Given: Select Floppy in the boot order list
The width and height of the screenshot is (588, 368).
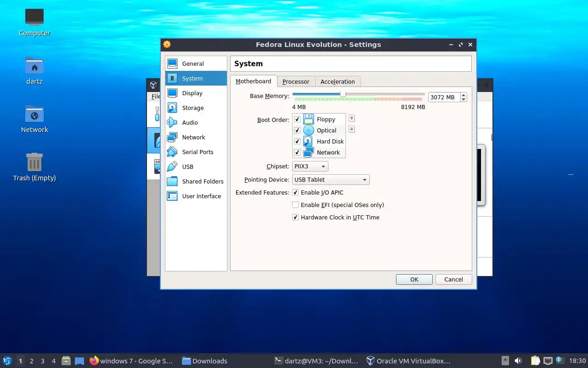Looking at the screenshot, I should pos(319,119).
